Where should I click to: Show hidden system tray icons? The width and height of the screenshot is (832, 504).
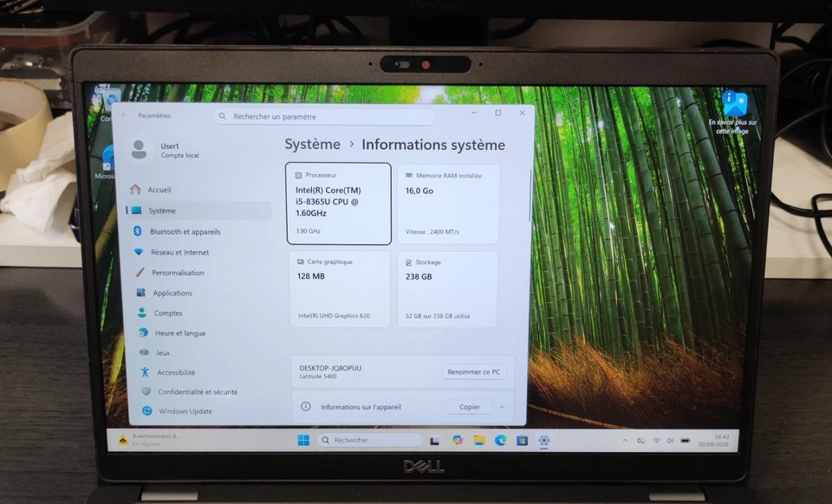coord(625,441)
